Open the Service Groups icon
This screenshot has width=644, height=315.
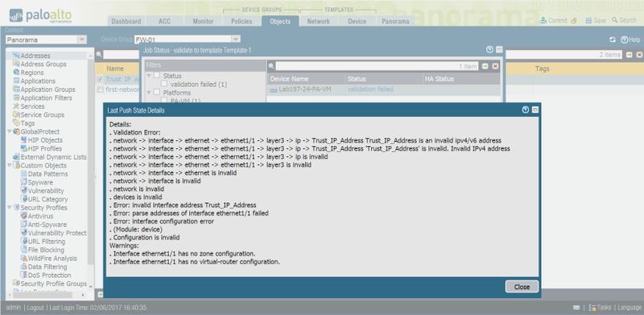point(16,114)
